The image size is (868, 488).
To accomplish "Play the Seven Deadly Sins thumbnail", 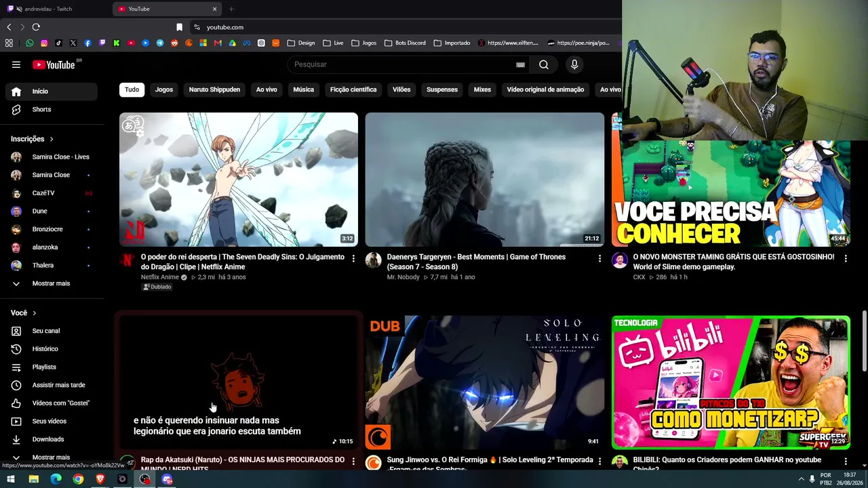I will [x=239, y=180].
